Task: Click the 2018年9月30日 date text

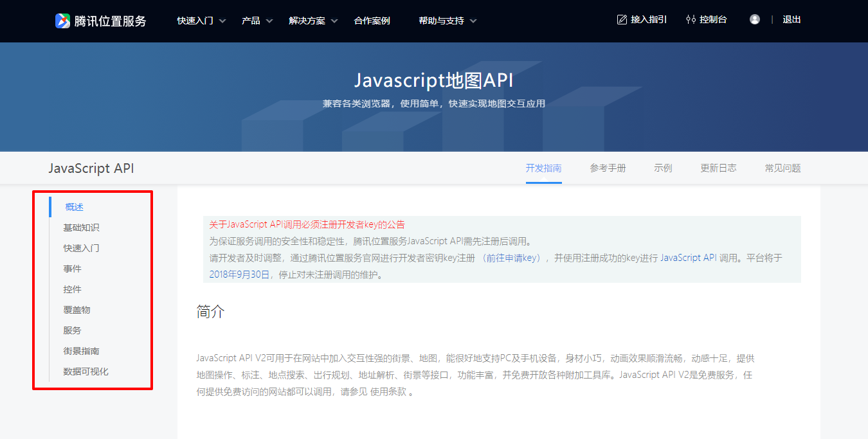Action: [239, 274]
